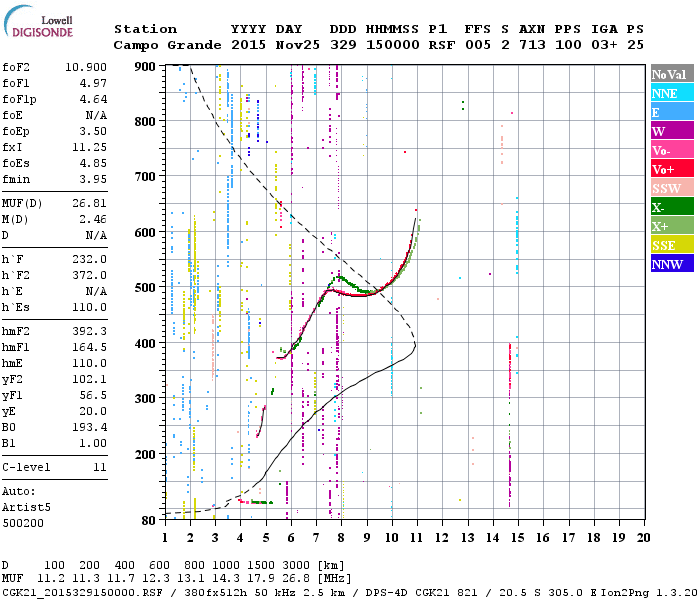Click the MUF 11.2 table value
Viewport: 700px width, 600px height.
pos(51,578)
